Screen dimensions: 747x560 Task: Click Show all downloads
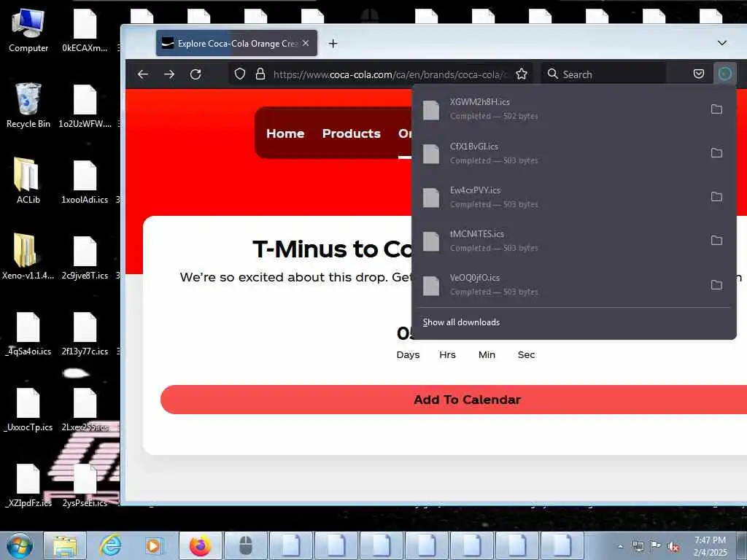(461, 322)
